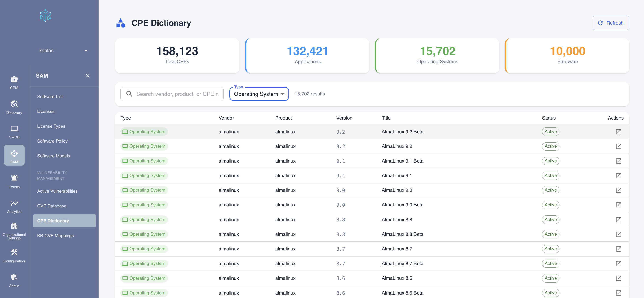Open details for AlmaLinux 9.2 Beta
Screen dimensions: 644x298
point(618,132)
